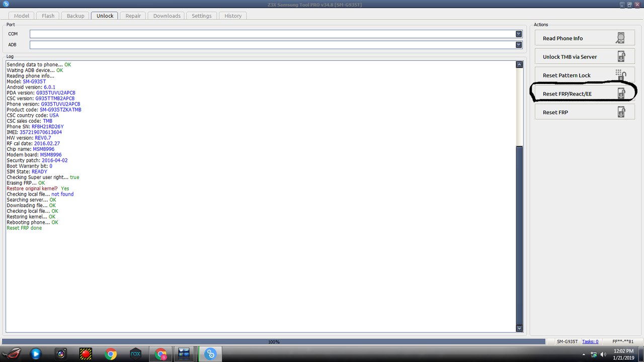Click the 'CSC version' log line

click(40, 99)
